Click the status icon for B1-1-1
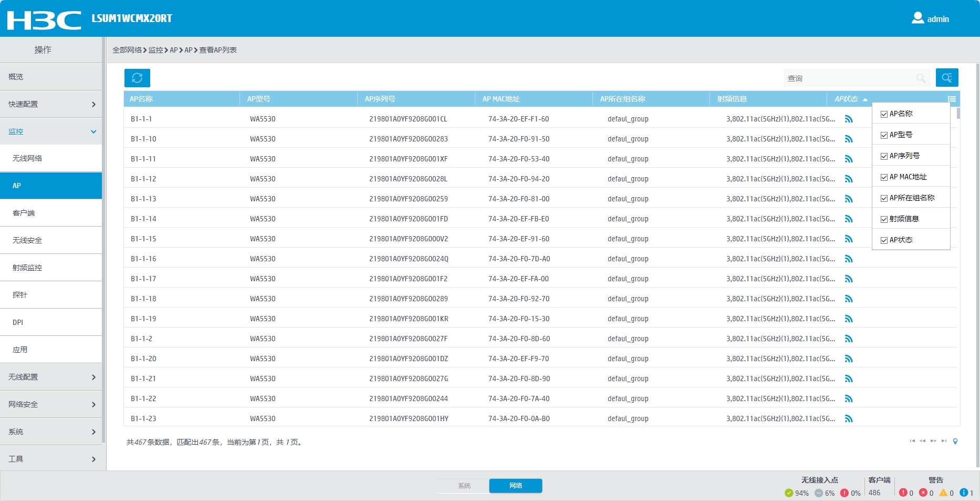The height and width of the screenshot is (501, 980). pos(849,119)
